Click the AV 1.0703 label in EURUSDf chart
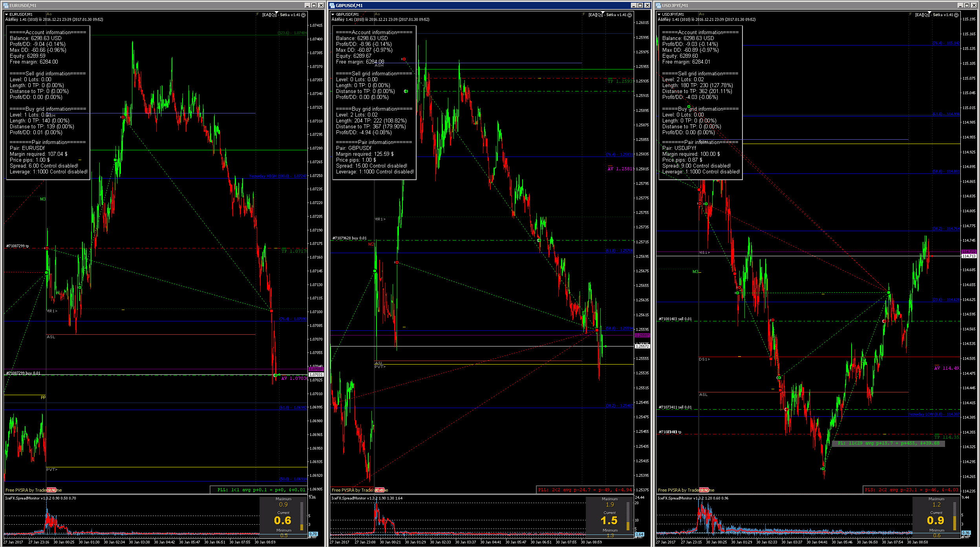Viewport: 980px width, 547px height. [x=294, y=378]
